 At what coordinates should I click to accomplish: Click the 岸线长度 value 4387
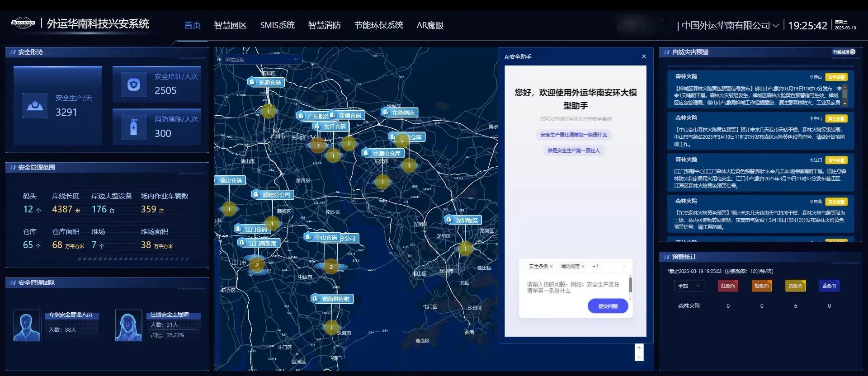(x=62, y=209)
